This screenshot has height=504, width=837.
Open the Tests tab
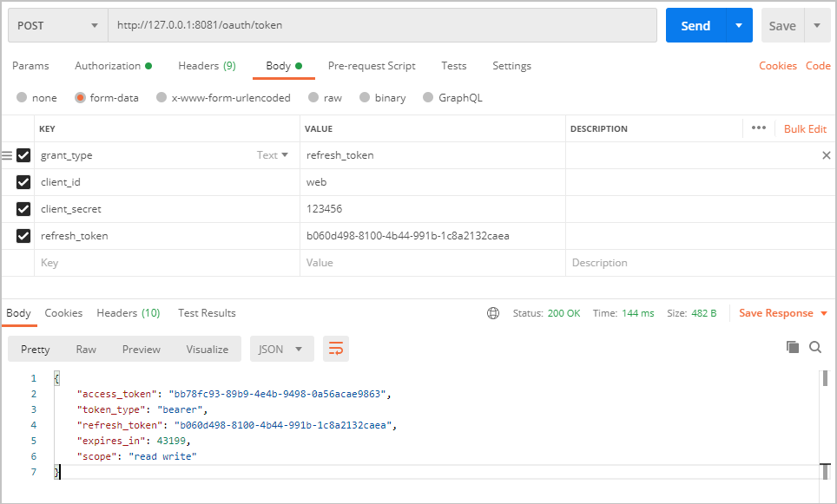click(x=454, y=66)
